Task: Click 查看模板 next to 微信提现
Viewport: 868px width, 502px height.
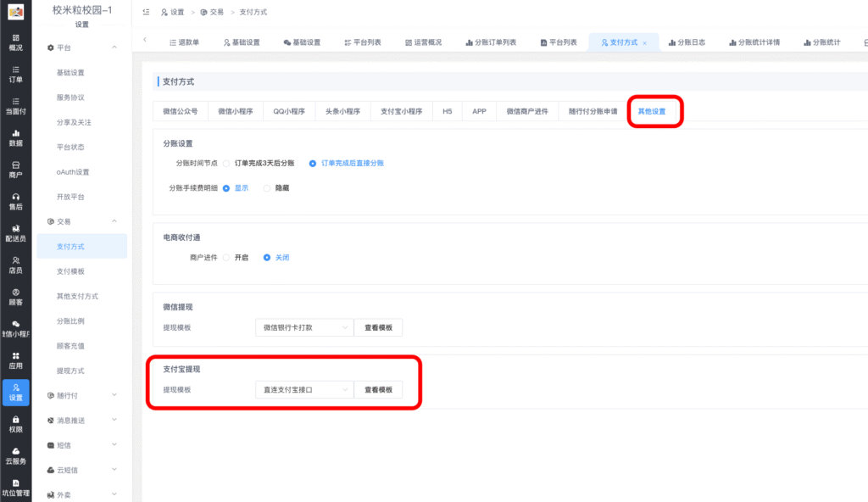Action: pyautogui.click(x=380, y=327)
